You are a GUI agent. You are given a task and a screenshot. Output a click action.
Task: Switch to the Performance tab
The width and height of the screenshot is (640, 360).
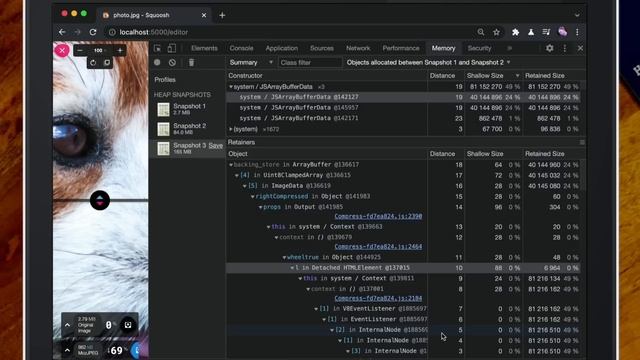(401, 48)
